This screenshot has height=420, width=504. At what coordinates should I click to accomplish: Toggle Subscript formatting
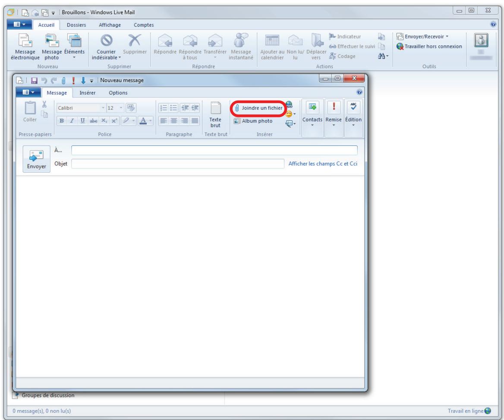[104, 120]
